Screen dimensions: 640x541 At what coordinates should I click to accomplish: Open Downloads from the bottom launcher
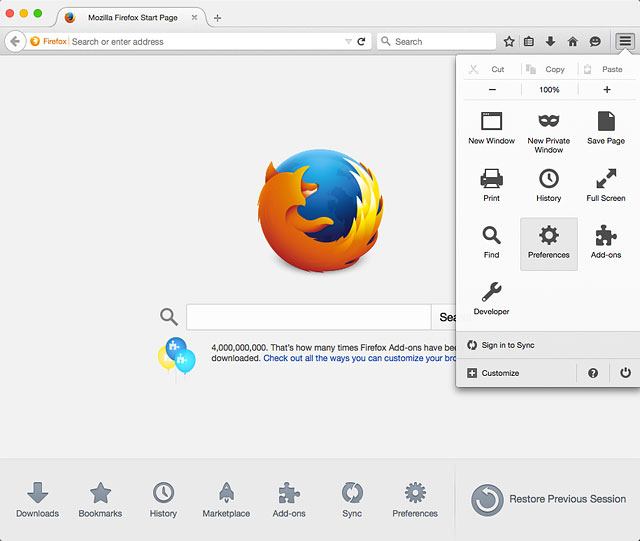(x=38, y=500)
